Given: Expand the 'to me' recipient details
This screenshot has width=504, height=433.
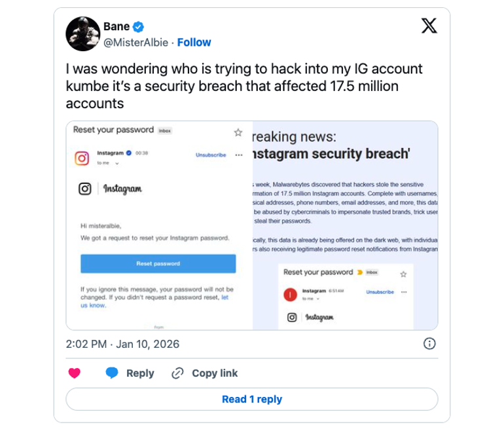Looking at the screenshot, I should [107, 162].
